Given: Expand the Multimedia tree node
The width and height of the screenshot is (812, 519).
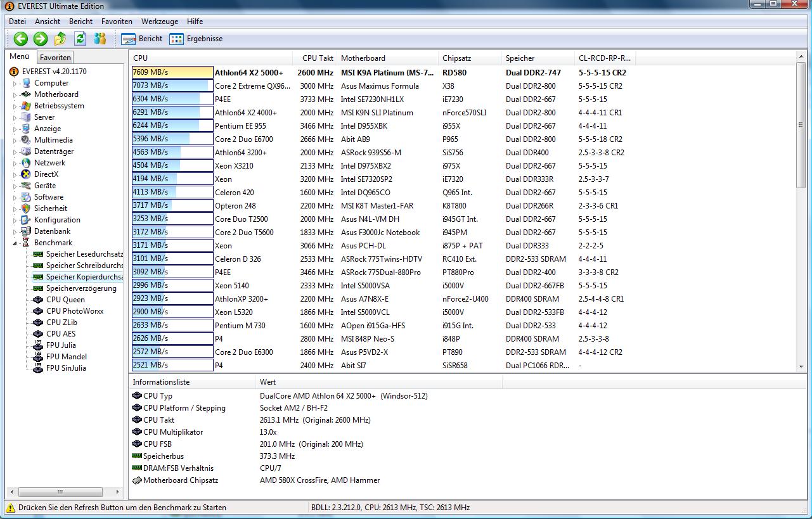Looking at the screenshot, I should click(x=15, y=141).
